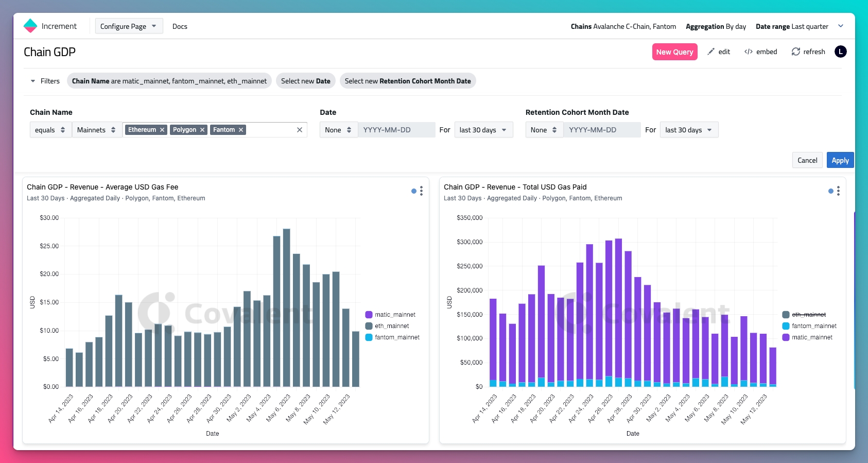Screen dimensions: 868x463
Task: Click the embed code icon
Action: point(749,52)
